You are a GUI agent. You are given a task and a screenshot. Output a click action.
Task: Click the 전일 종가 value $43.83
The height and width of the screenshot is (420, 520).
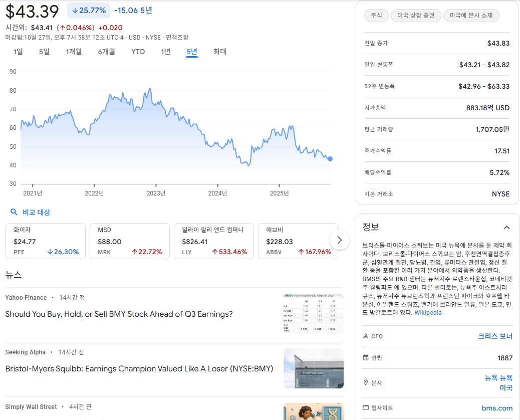498,43
